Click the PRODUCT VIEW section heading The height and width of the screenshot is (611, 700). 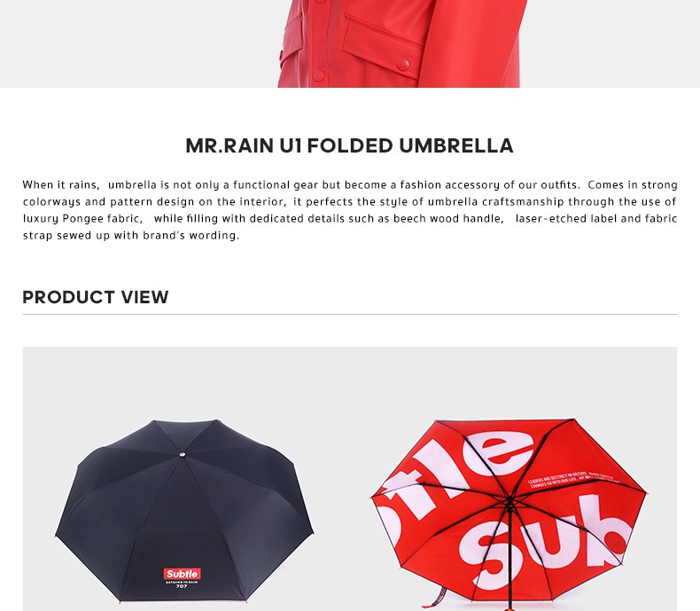[96, 297]
